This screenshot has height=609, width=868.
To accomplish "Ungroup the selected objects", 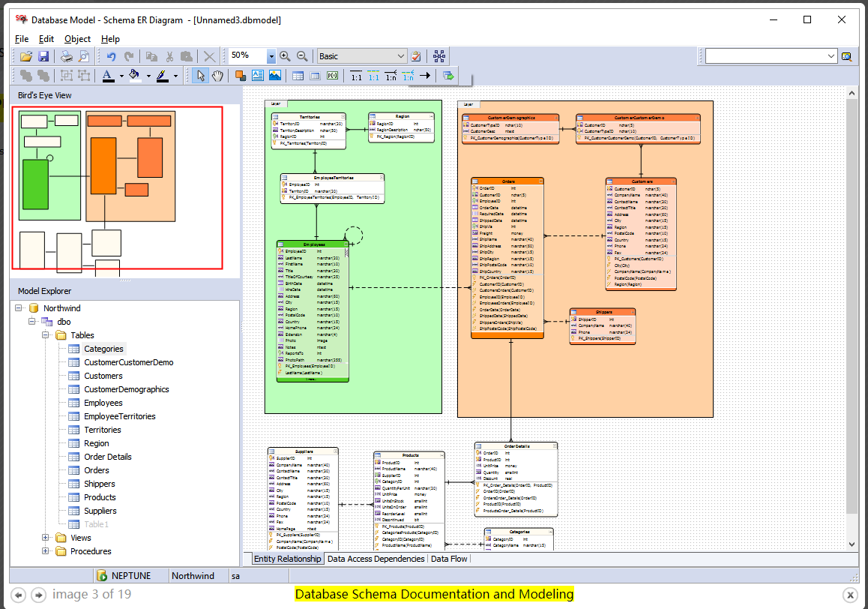I will pyautogui.click(x=84, y=76).
